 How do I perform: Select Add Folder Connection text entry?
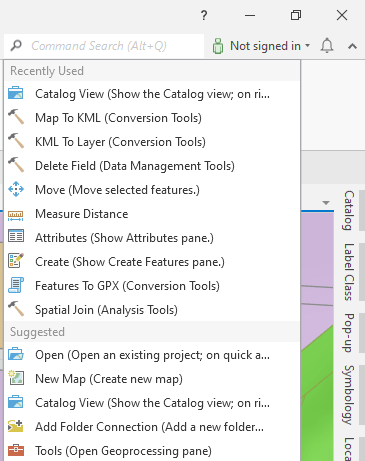coord(149,427)
